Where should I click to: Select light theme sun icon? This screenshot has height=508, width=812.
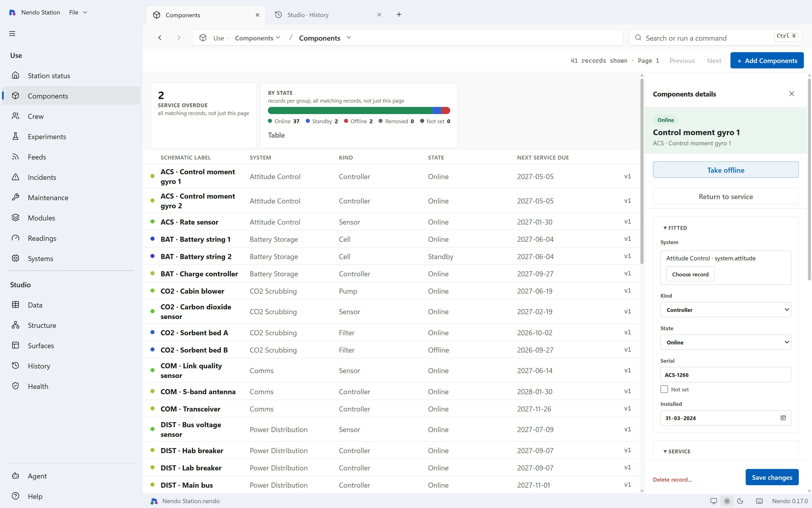click(727, 501)
